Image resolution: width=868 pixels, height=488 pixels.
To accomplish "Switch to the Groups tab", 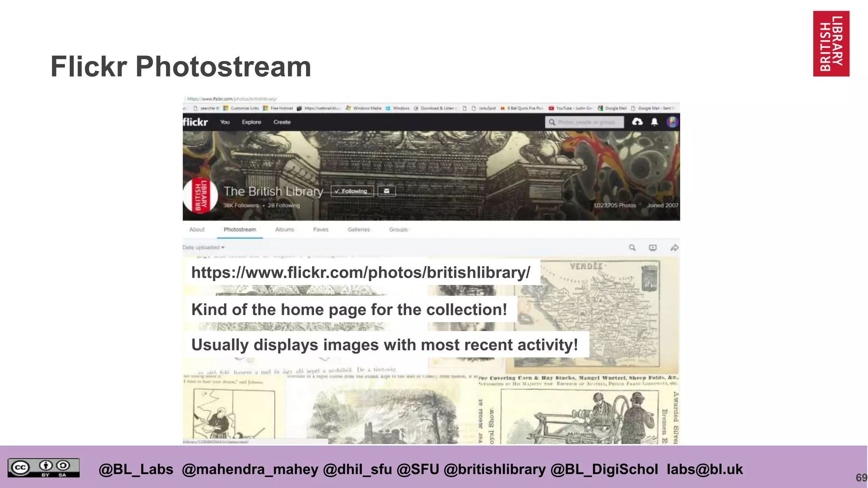I will [x=398, y=230].
